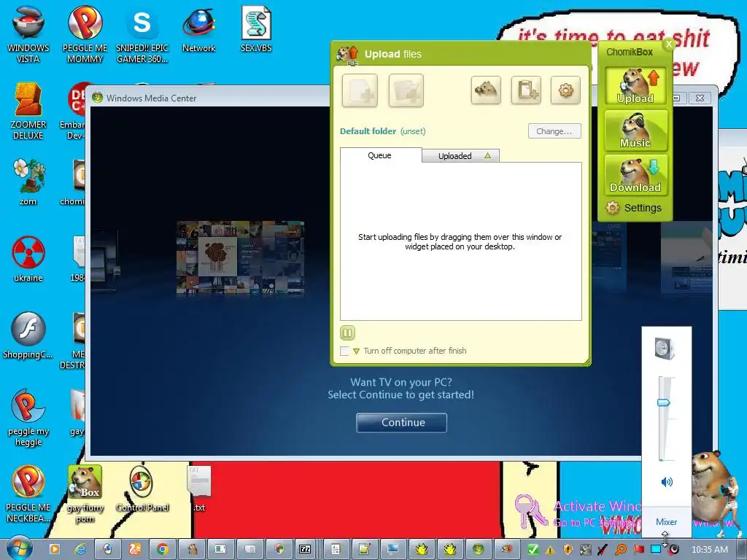Switch to the Queue tab
The height and width of the screenshot is (560, 747).
pyautogui.click(x=380, y=155)
